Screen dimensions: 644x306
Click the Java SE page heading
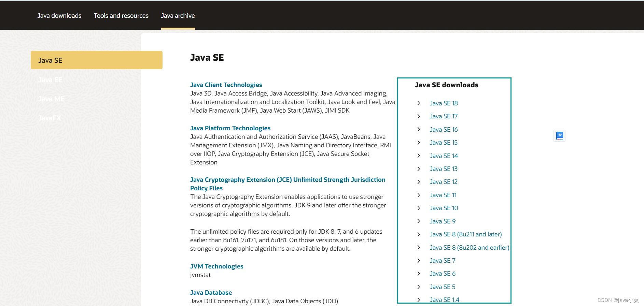tap(207, 58)
